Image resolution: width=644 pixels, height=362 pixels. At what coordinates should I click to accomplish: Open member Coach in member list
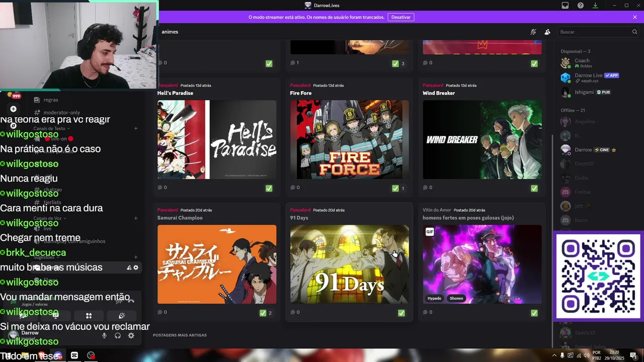pyautogui.click(x=599, y=63)
